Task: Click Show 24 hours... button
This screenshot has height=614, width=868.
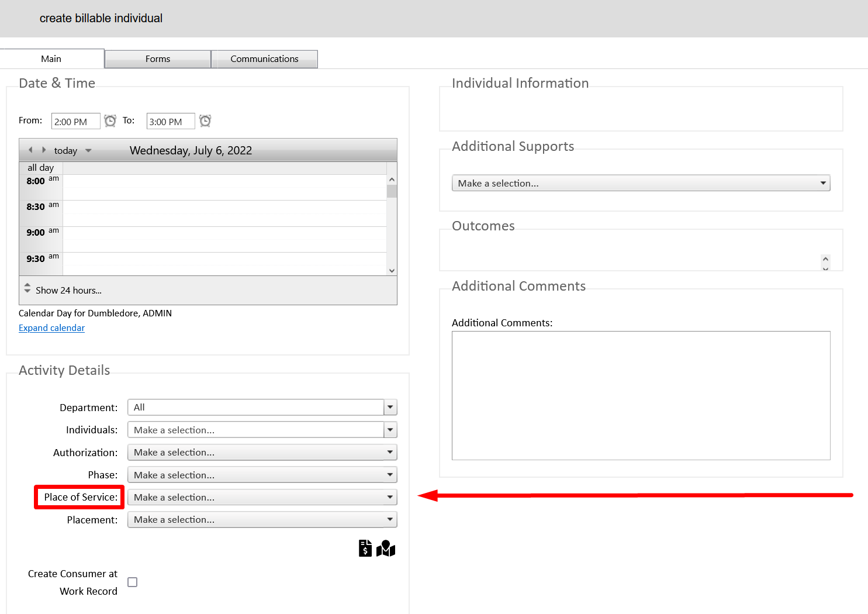Action: click(68, 291)
